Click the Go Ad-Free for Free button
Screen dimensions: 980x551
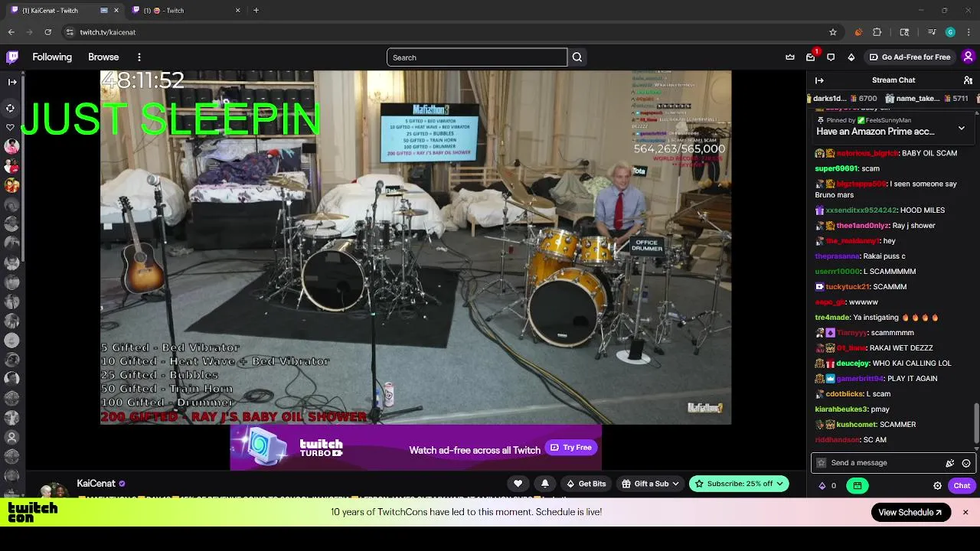pos(910,57)
